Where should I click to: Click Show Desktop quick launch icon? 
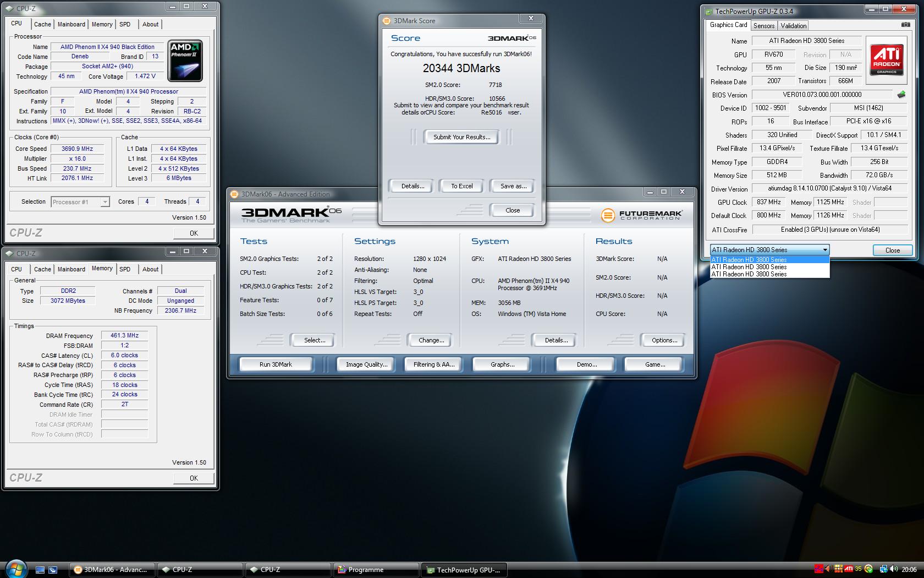pos(40,570)
